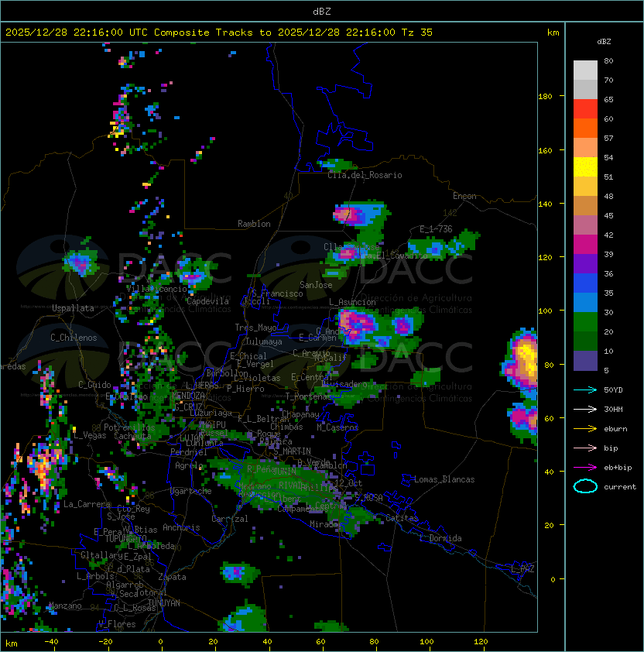Click the Tulumaya place label
644x652 pixels.
(x=264, y=341)
